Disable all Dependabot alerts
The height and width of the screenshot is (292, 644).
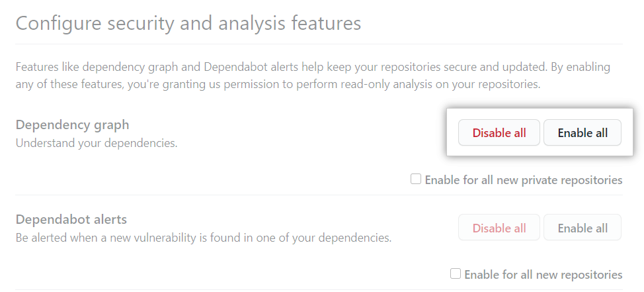point(499,228)
